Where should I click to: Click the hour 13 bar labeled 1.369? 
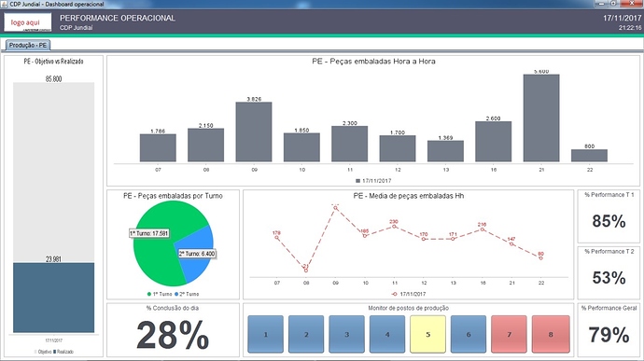445,151
